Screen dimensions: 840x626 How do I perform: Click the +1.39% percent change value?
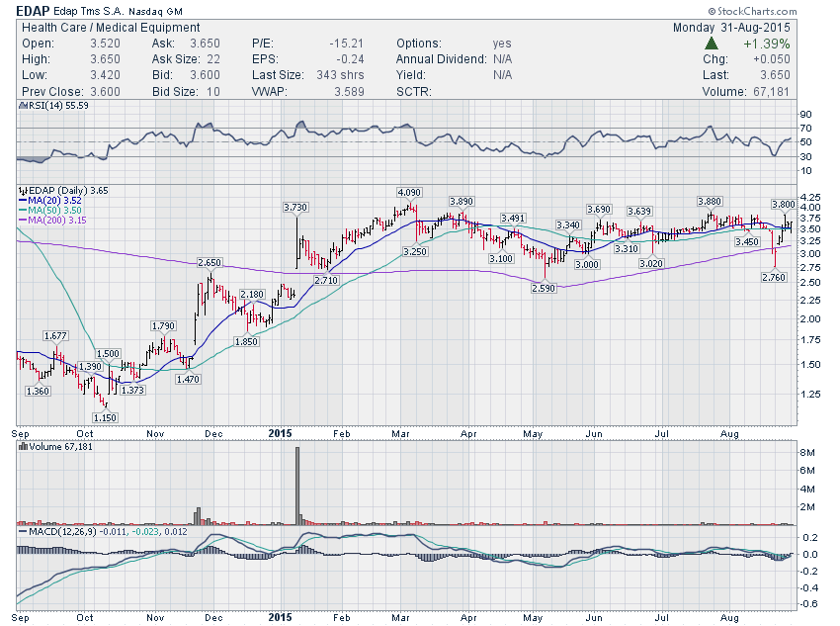coord(766,44)
